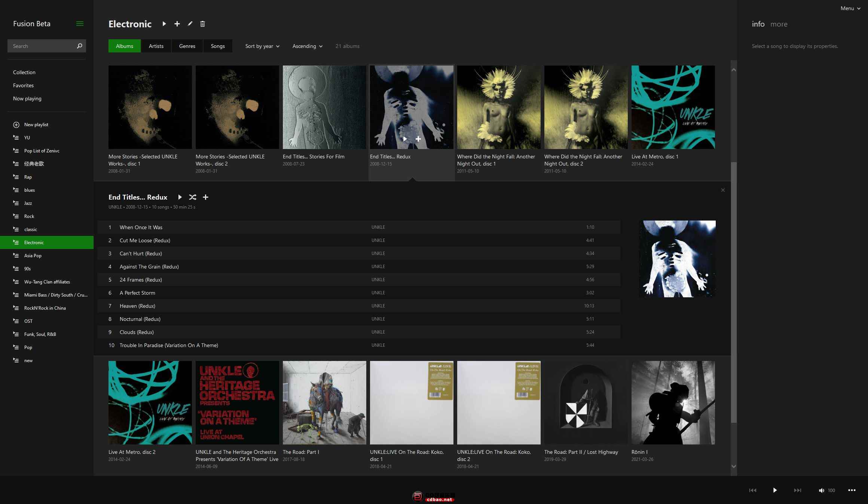Open Live At Metro, disc 1 album

point(673,107)
